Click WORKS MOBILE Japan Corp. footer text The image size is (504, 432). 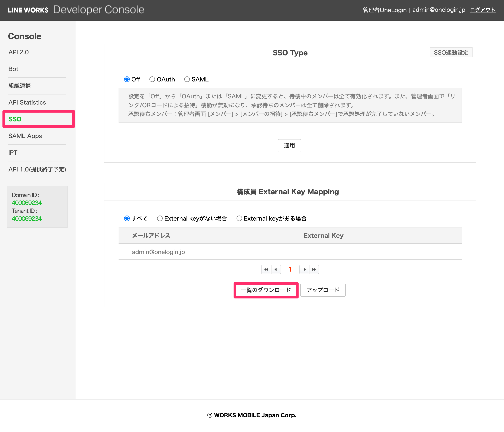[x=255, y=415]
